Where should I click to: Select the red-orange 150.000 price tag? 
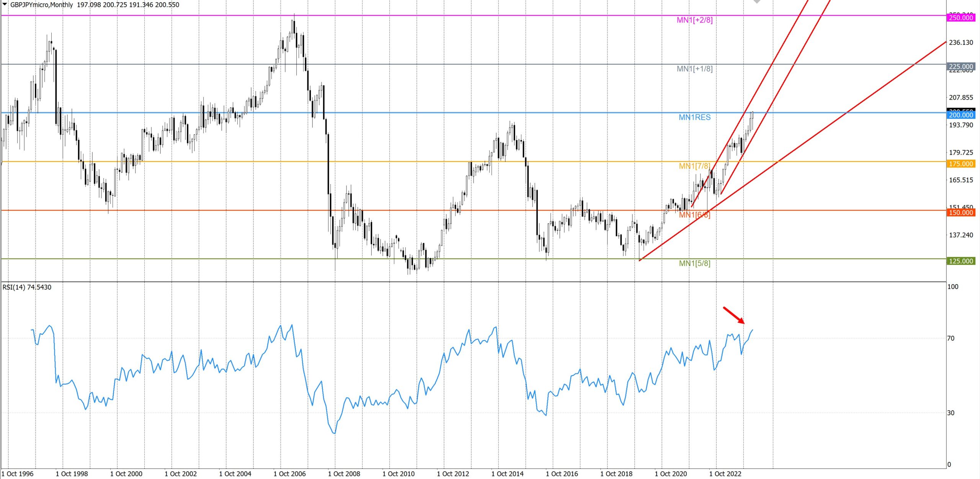coord(960,213)
